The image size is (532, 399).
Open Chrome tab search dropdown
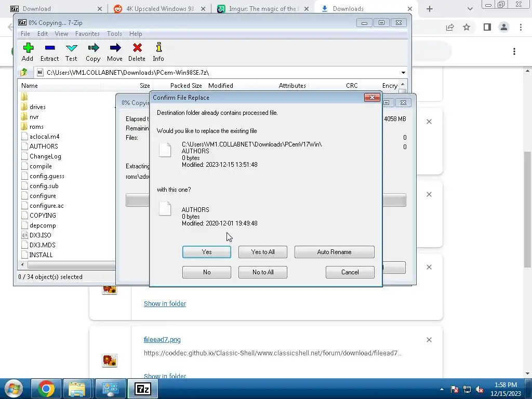pos(470,9)
